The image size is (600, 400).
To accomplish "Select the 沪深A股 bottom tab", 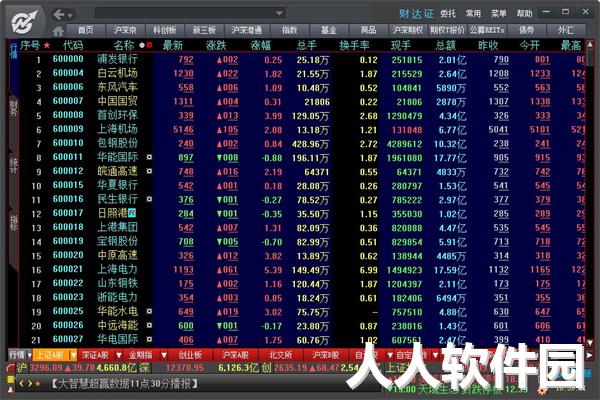I will [235, 355].
